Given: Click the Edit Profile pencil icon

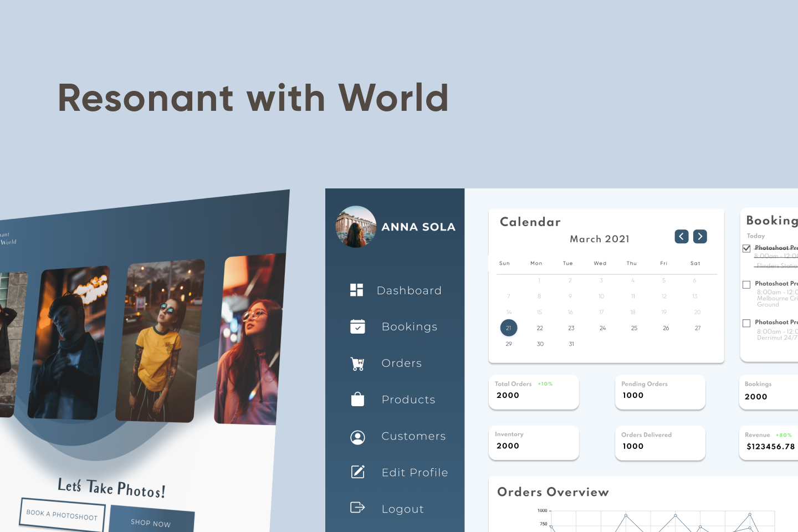Looking at the screenshot, I should tap(358, 472).
